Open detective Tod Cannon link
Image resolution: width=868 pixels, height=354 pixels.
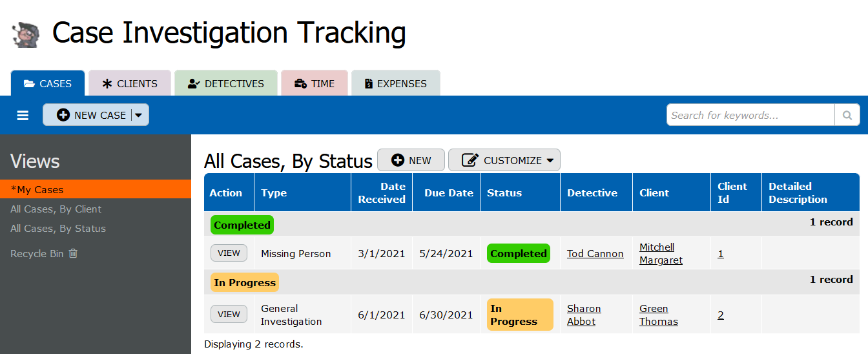coord(595,253)
